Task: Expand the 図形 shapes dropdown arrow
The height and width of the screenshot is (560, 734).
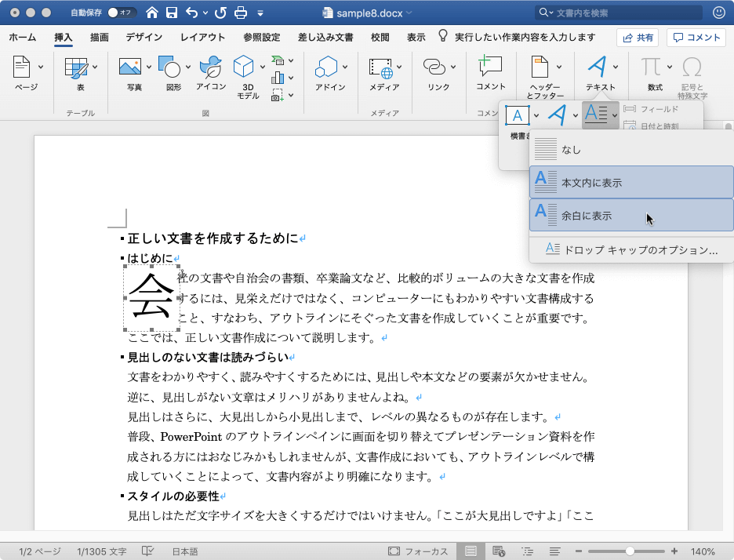Action: pos(189,67)
